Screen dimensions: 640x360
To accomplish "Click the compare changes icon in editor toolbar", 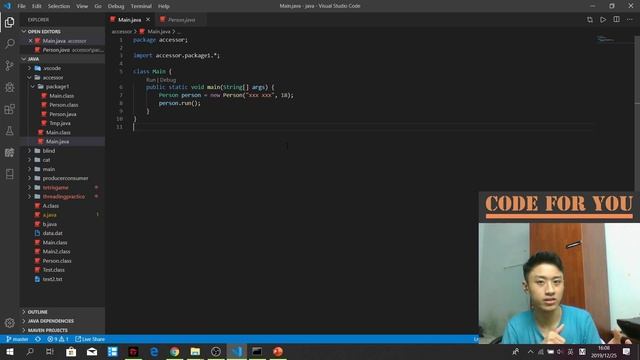I will click(x=590, y=20).
